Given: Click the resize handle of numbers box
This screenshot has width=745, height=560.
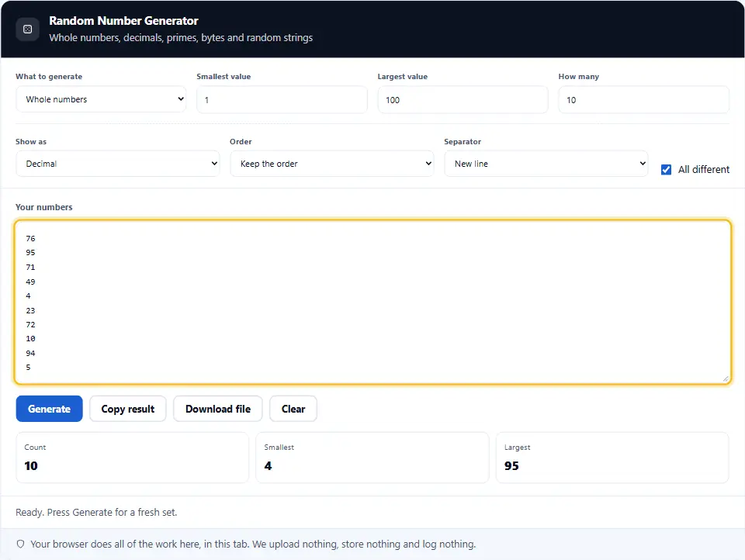Looking at the screenshot, I should pos(725,379).
